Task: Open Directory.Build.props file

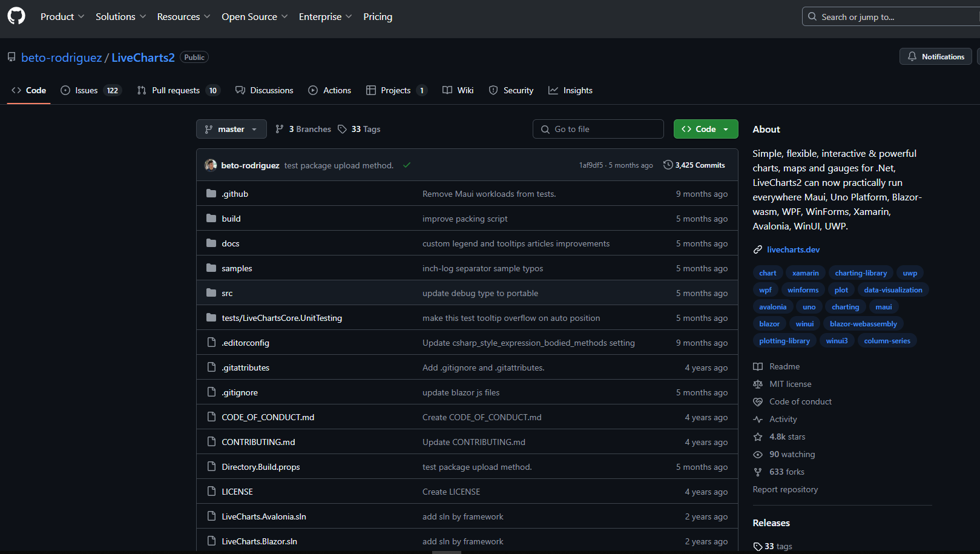Action: [x=261, y=467]
